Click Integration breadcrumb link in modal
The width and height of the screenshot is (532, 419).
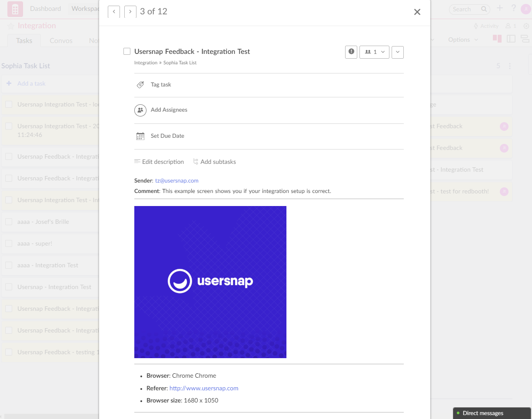(146, 63)
